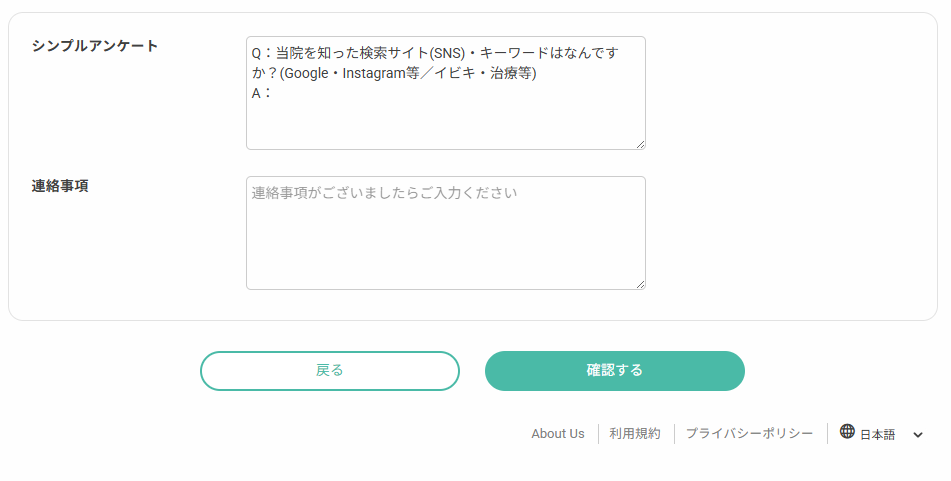This screenshot has width=951, height=481.
Task: Click blank area below 連絡事項 placeholder text
Action: [445, 250]
